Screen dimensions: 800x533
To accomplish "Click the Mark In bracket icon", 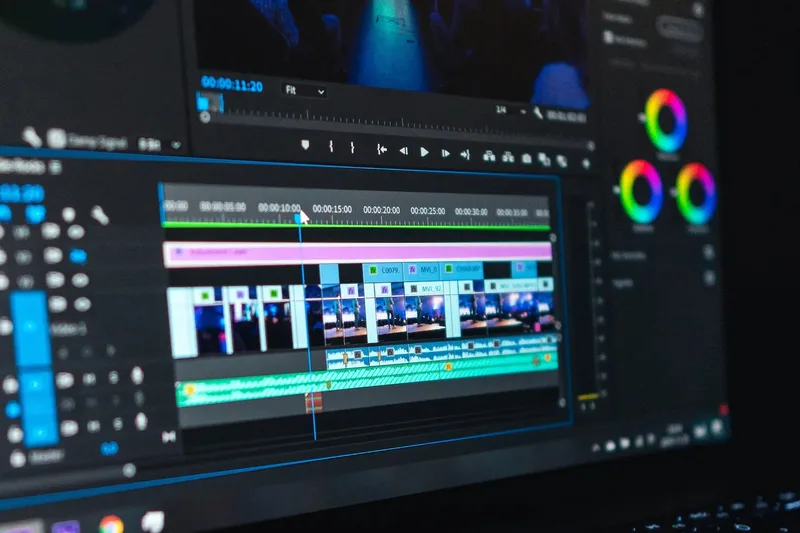I will click(x=331, y=146).
